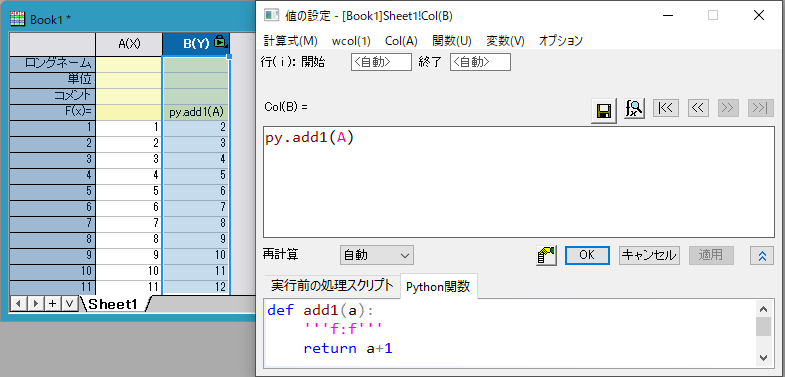The height and width of the screenshot is (377, 785).
Task: Open the 変数(V) menu
Action: coord(505,41)
